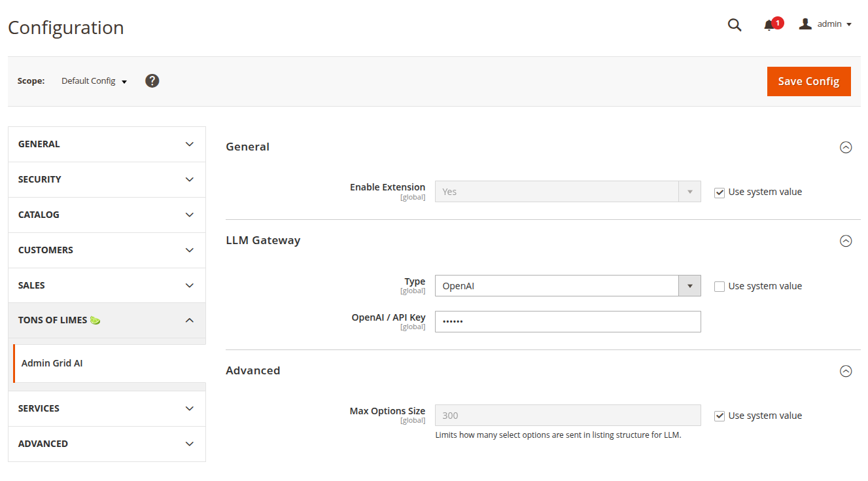Click the lime icon beside TONS OF LIMES
This screenshot has height=481, width=868.
pos(95,321)
